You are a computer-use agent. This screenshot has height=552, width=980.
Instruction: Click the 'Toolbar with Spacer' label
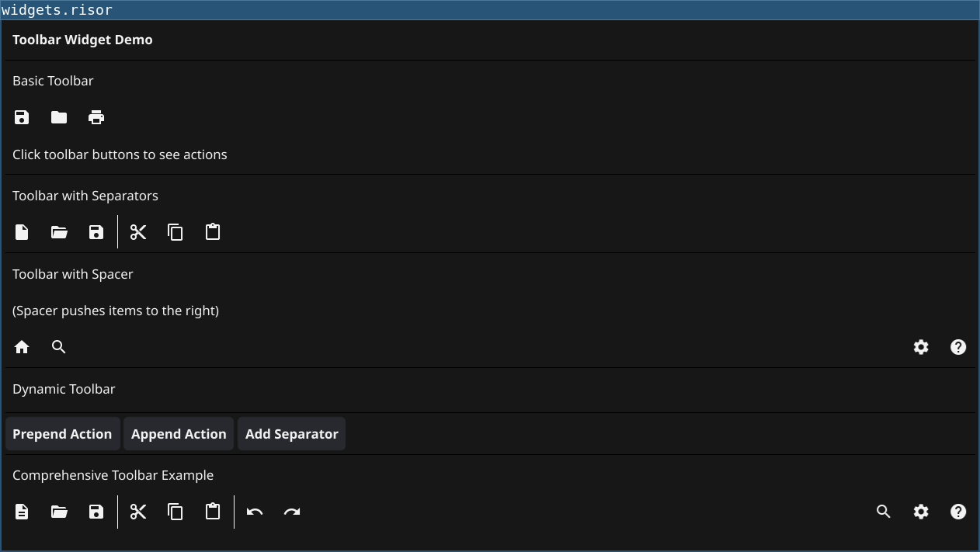(x=73, y=274)
